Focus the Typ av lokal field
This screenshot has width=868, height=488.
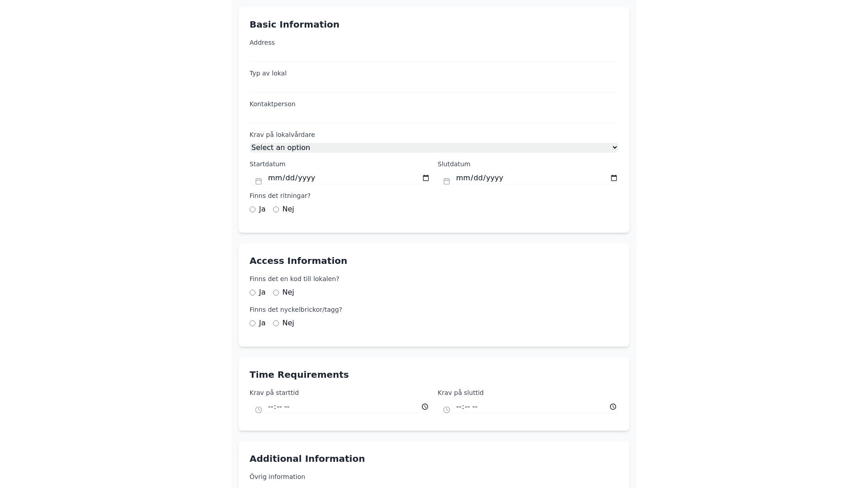pos(434,86)
